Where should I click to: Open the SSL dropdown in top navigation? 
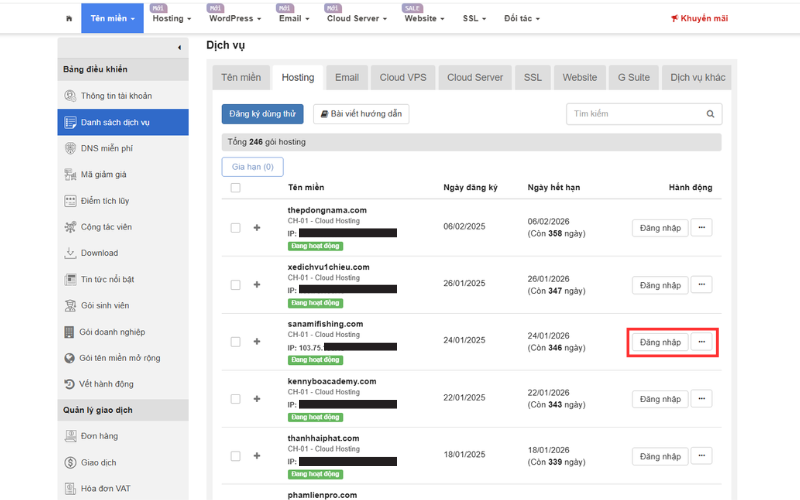[474, 18]
